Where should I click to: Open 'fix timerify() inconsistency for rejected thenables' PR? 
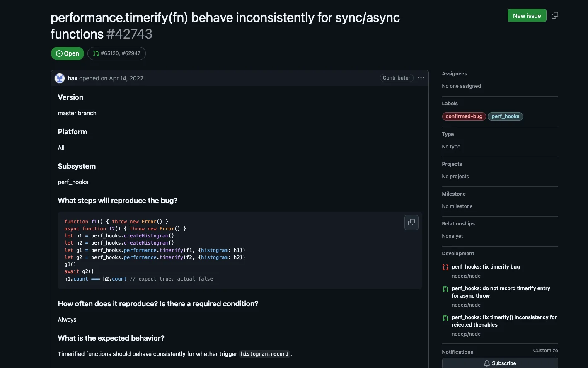click(x=504, y=321)
